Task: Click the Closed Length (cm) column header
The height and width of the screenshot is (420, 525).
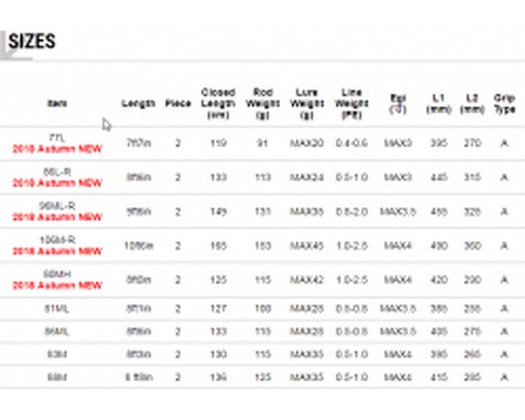Action: (x=218, y=104)
